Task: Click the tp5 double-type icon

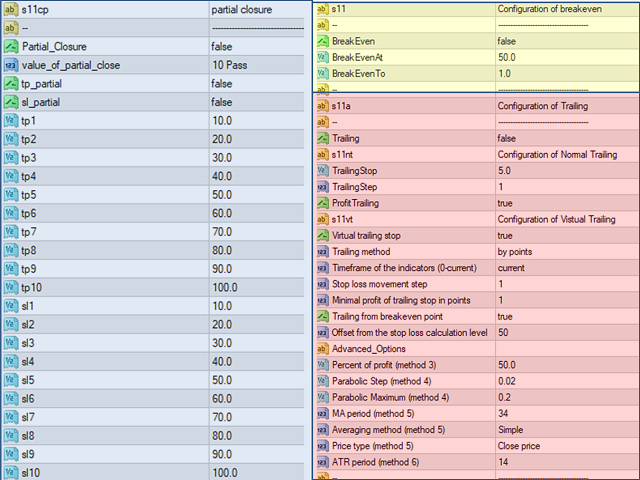Action: (11, 195)
